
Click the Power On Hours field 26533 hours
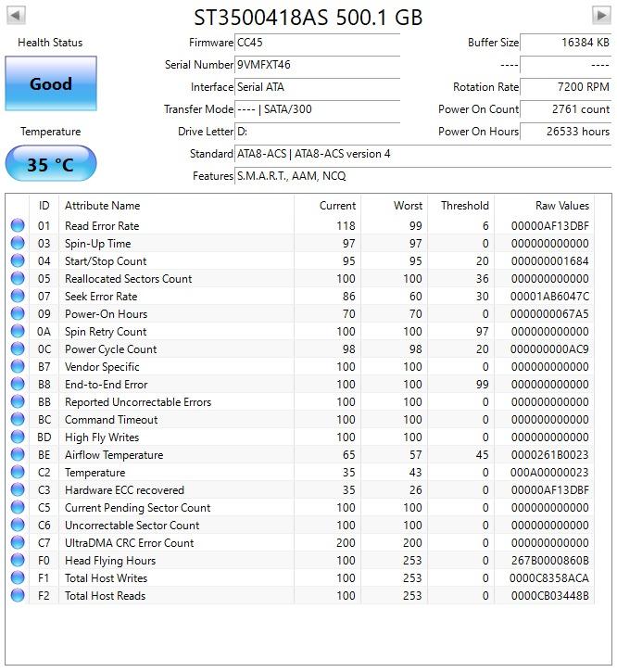tap(565, 132)
